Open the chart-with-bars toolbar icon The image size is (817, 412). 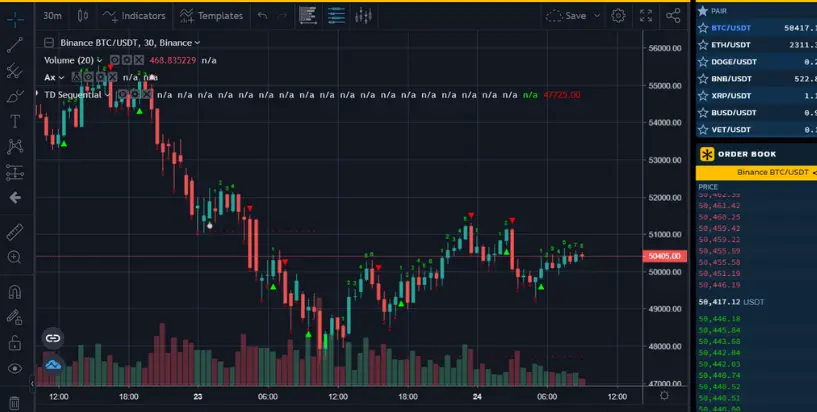tap(363, 16)
